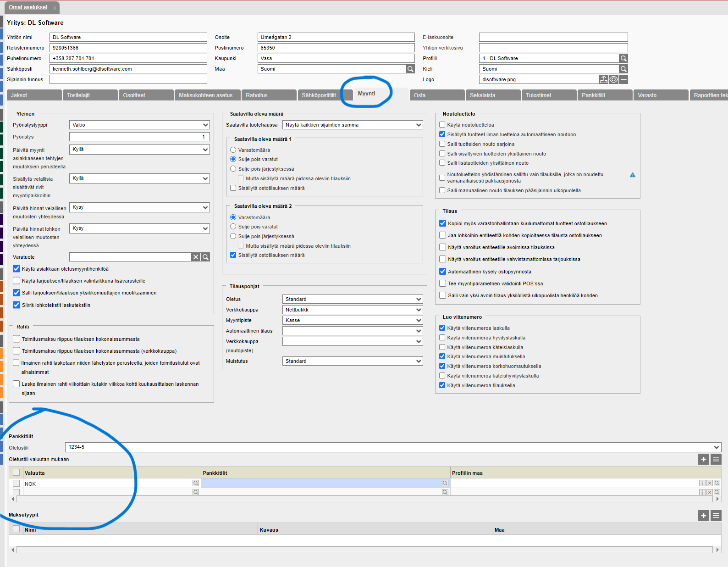The width and height of the screenshot is (728, 567).
Task: Open Verkkokauppa dropdown showing Nettbutikk
Action: pos(353,310)
